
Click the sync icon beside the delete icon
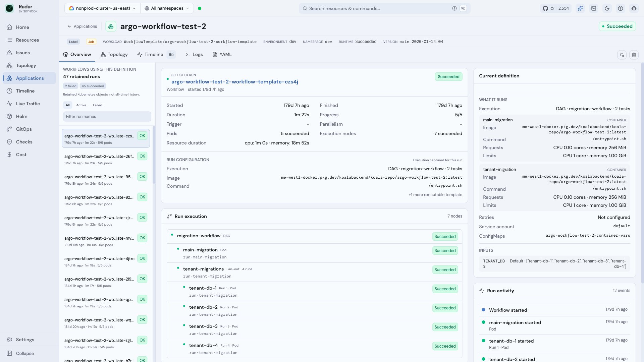pos(622,55)
